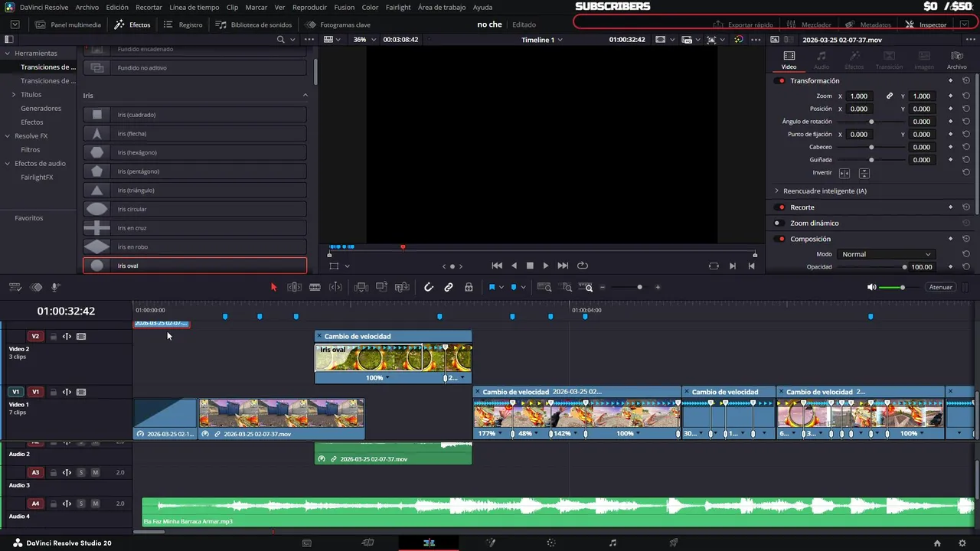Viewport: 980px width, 551px height.
Task: Open the viewer zoom 36% dropdown
Action: click(363, 39)
